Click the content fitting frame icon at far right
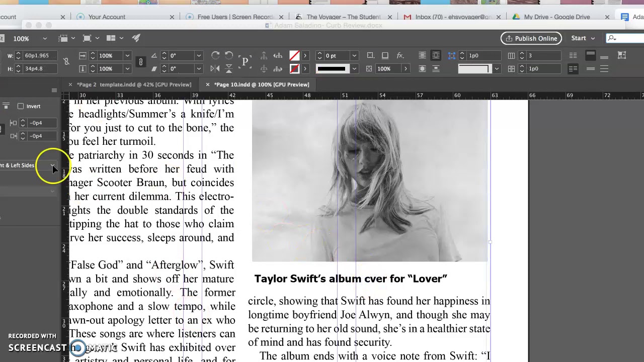The height and width of the screenshot is (362, 644). point(622,55)
